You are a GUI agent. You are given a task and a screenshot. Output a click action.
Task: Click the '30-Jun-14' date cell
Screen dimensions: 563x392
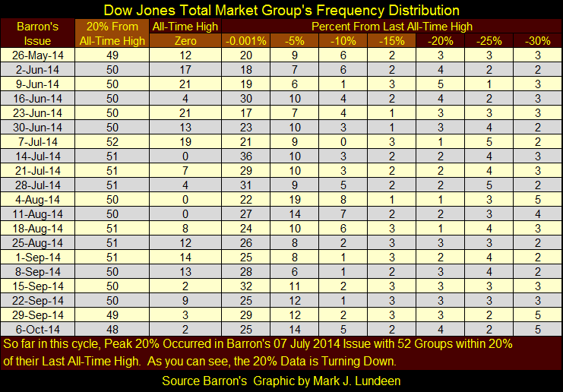coord(37,127)
